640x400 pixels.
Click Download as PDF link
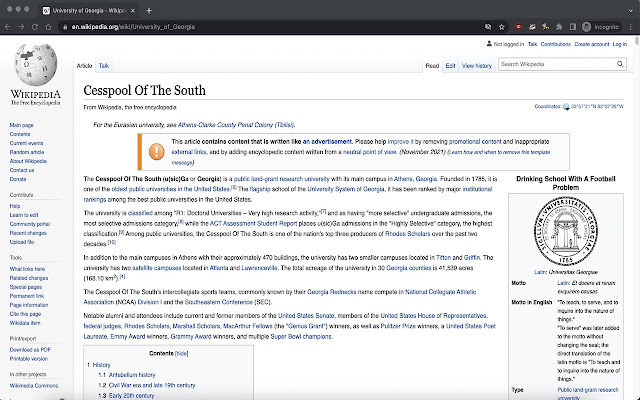(x=30, y=350)
